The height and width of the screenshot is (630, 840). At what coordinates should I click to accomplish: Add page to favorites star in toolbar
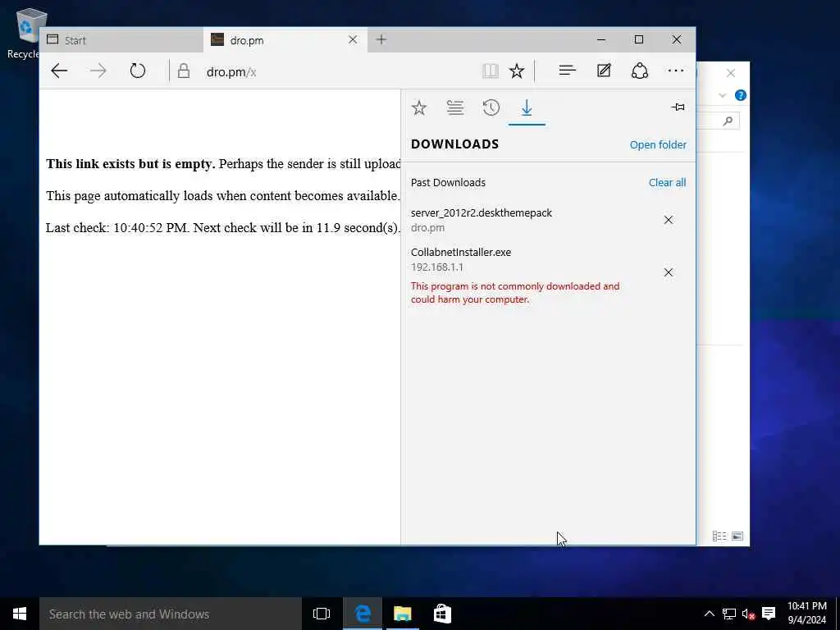click(517, 71)
